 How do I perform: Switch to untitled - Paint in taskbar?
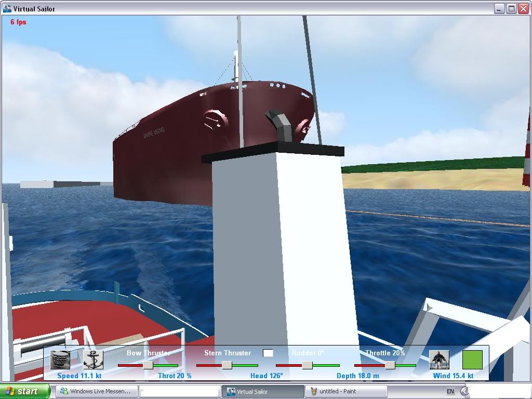tap(346, 391)
